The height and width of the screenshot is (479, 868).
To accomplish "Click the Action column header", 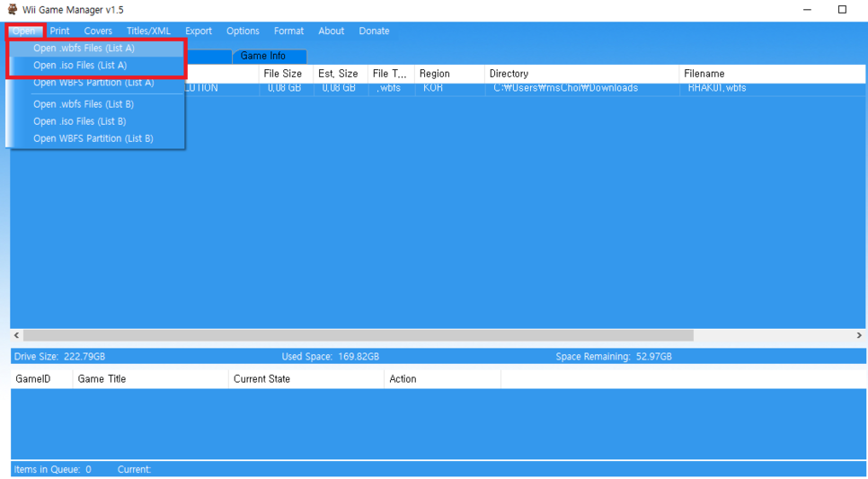I will [x=442, y=379].
